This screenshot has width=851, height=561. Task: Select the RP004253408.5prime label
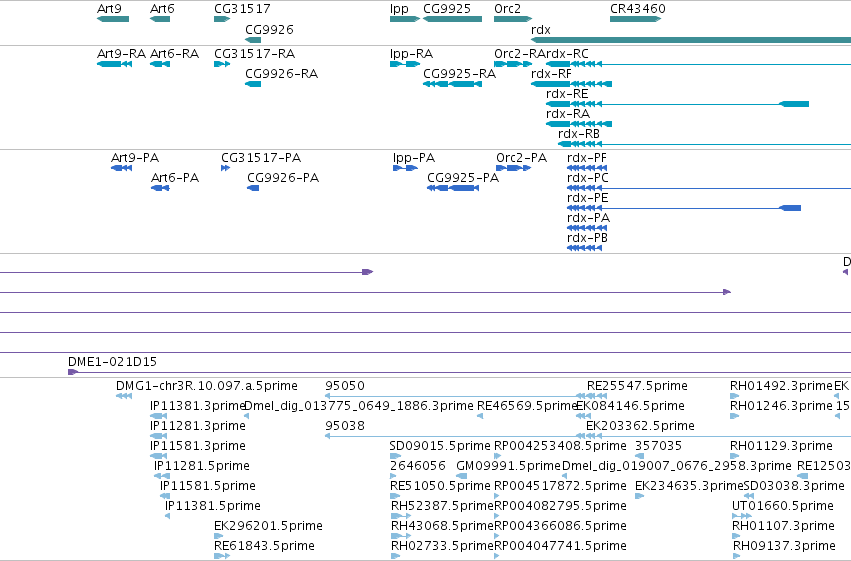pyautogui.click(x=560, y=446)
